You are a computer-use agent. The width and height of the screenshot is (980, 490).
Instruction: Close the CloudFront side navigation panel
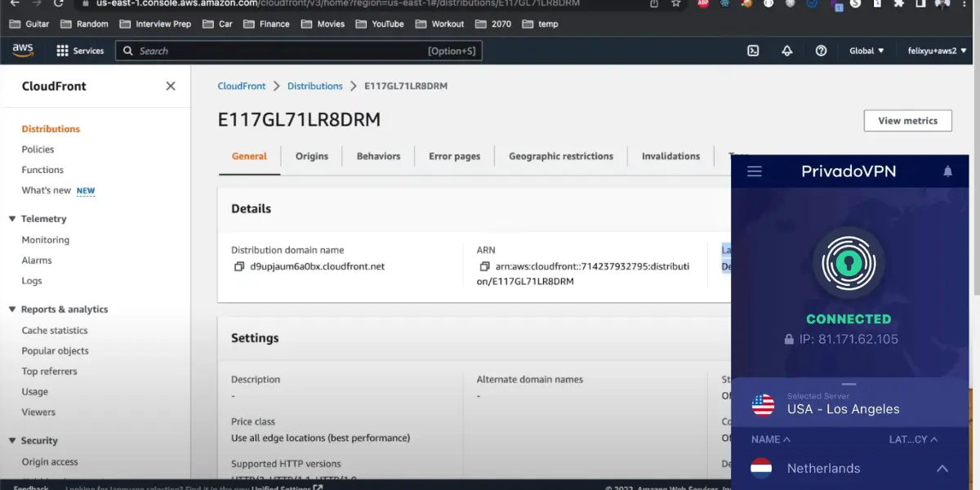[x=171, y=86]
